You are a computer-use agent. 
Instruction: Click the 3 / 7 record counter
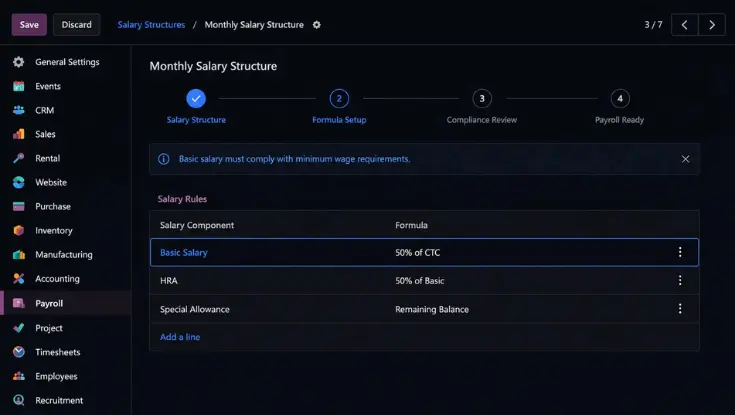click(653, 25)
